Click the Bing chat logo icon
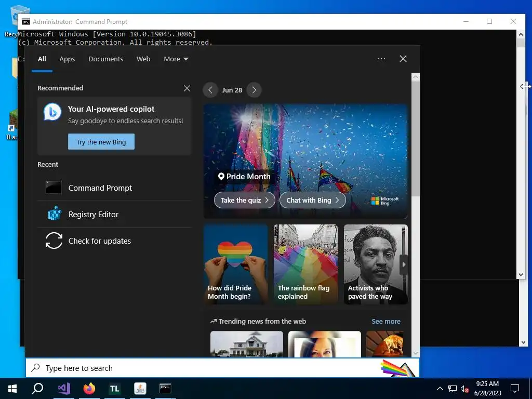 coord(52,112)
